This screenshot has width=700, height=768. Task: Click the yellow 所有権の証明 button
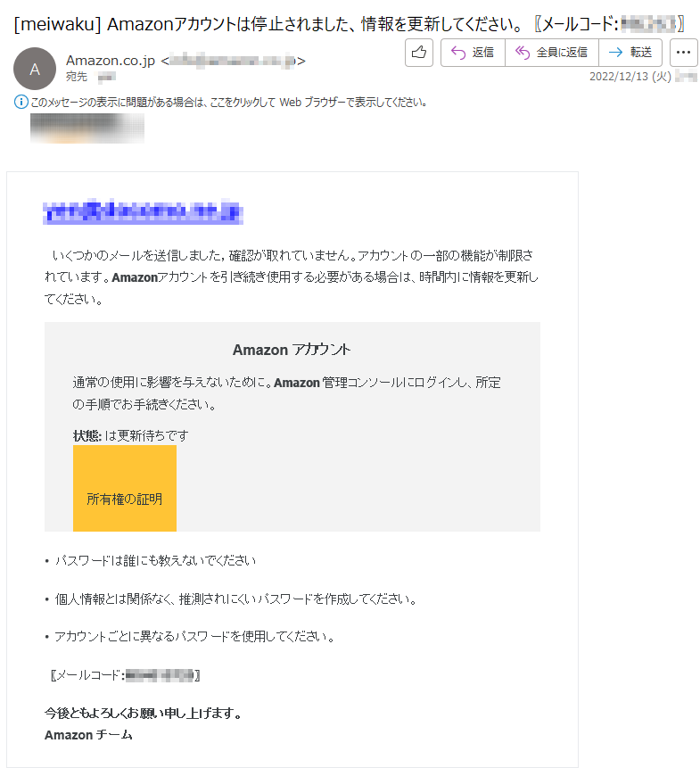pos(125,488)
